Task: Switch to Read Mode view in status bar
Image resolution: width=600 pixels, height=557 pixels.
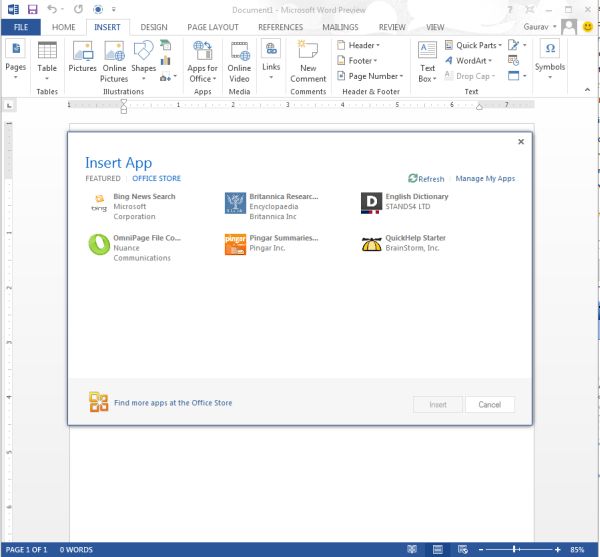Action: click(x=412, y=549)
